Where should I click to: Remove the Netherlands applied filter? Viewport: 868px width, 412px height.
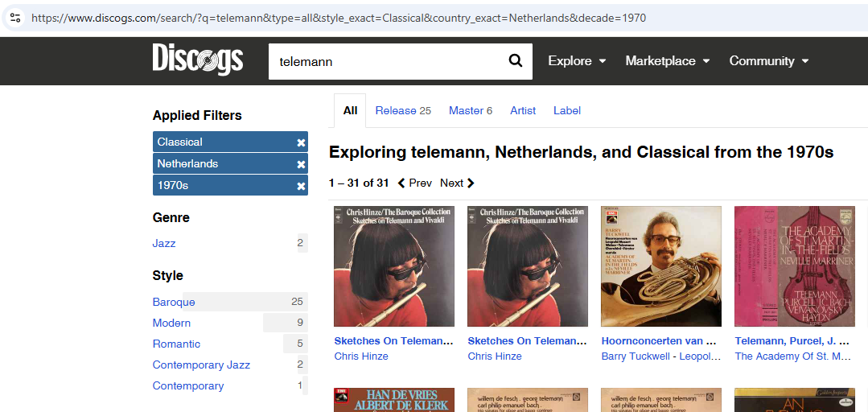click(301, 164)
